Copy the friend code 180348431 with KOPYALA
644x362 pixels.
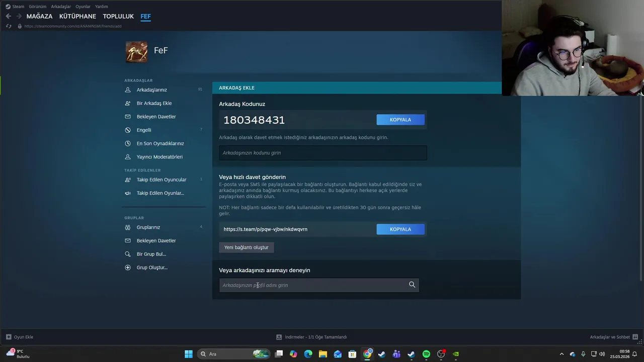[x=400, y=120]
